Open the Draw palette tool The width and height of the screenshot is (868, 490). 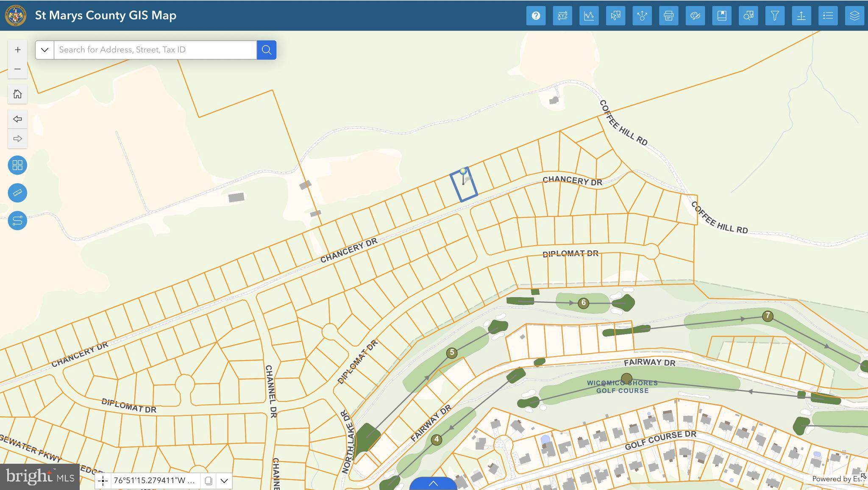click(x=695, y=16)
